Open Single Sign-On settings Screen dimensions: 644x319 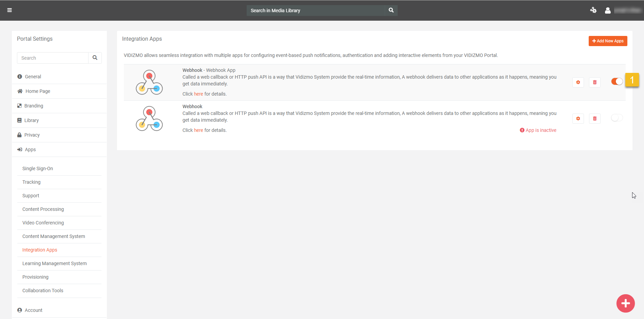38,168
